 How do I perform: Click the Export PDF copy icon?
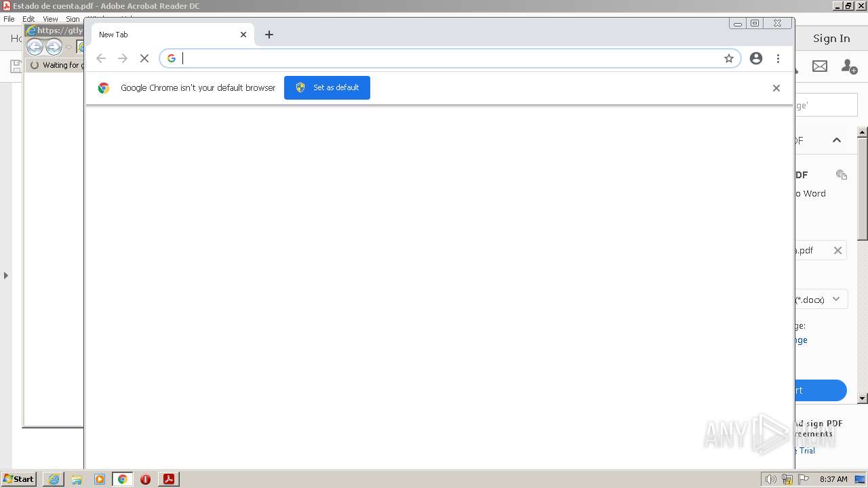click(842, 175)
